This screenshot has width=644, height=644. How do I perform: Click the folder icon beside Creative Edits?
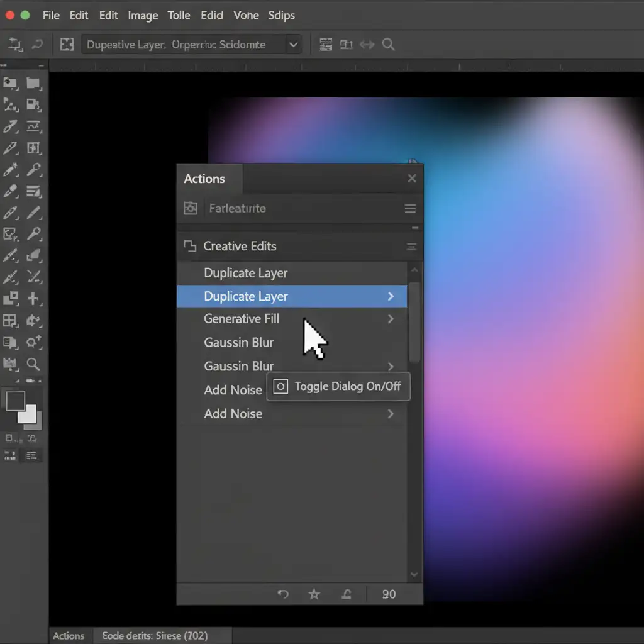pos(189,247)
